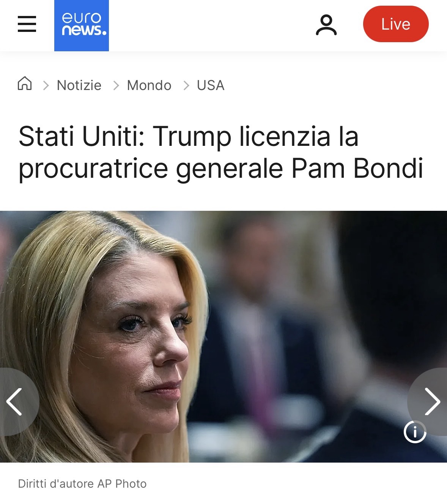Select the headline about Pam Bondi
Screen dimensions: 447x504
221,152
